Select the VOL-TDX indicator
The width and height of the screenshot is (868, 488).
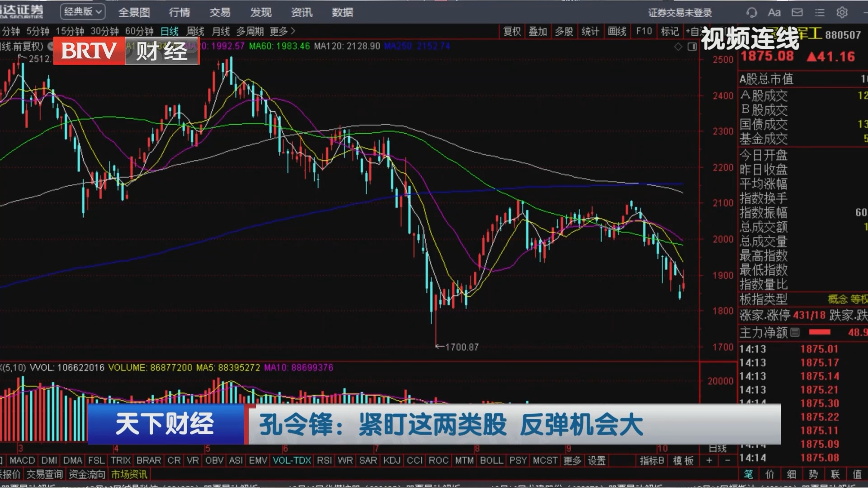click(292, 460)
